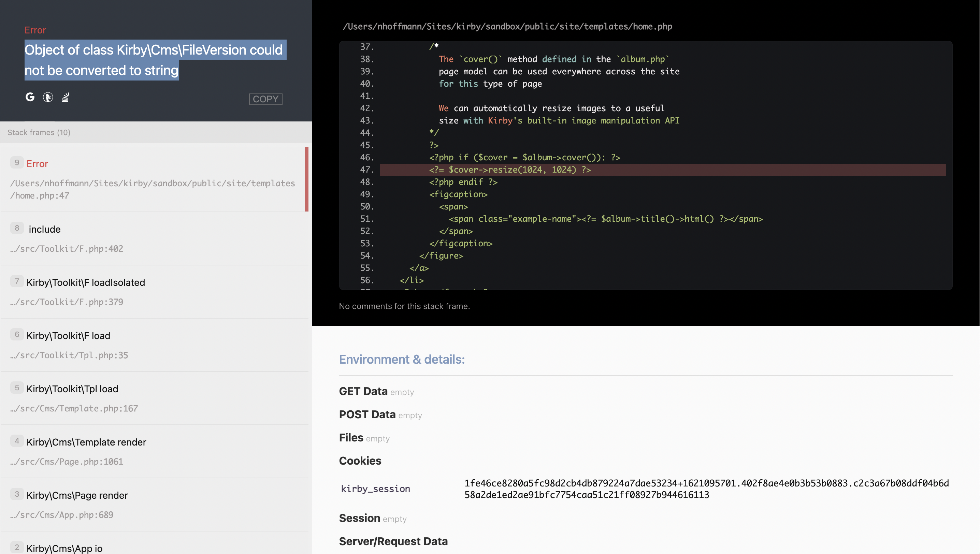Screen dimensions: 980x554
Task: Open frame 4 Kirby\Cms\Template render
Action: [x=152, y=451]
